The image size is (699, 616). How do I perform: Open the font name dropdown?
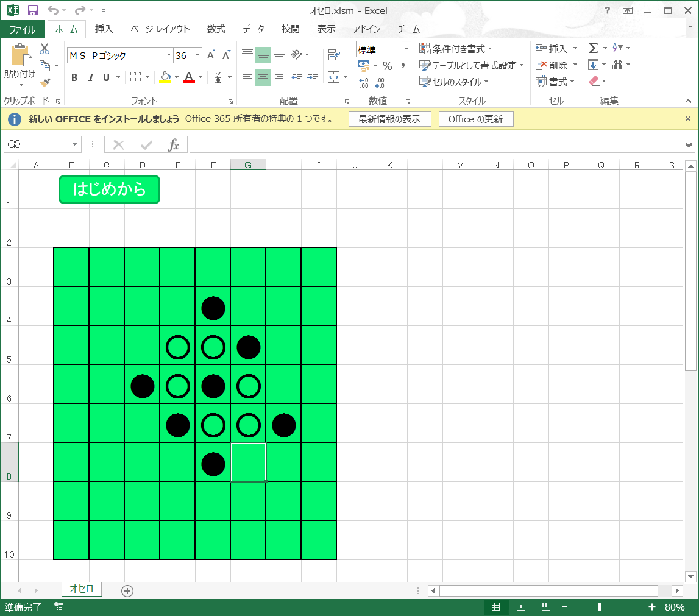[x=169, y=55]
